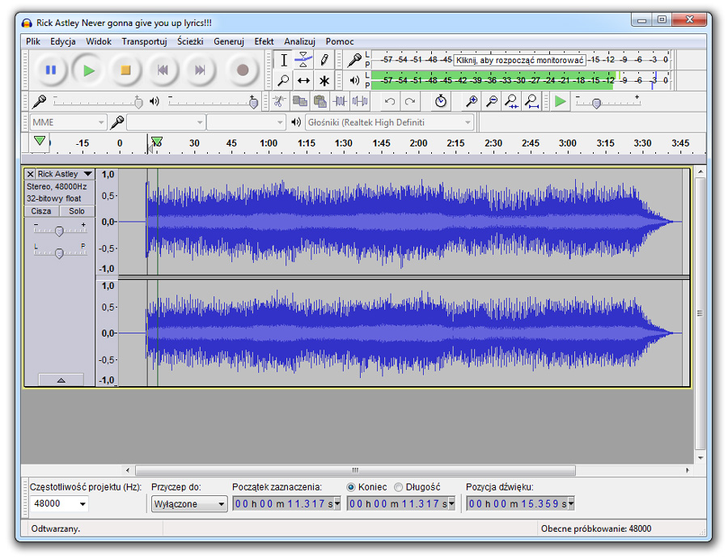Open the Pomoc menu

pos(340,41)
